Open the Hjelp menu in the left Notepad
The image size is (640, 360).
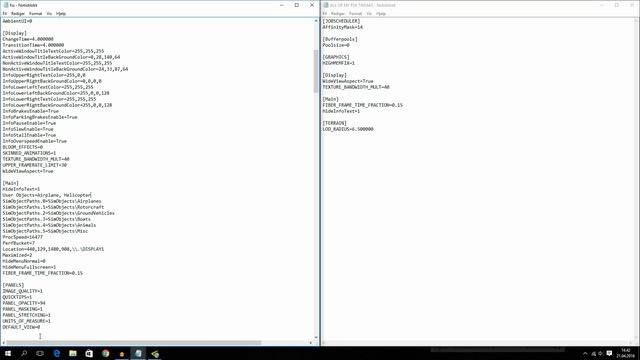coord(61,13)
